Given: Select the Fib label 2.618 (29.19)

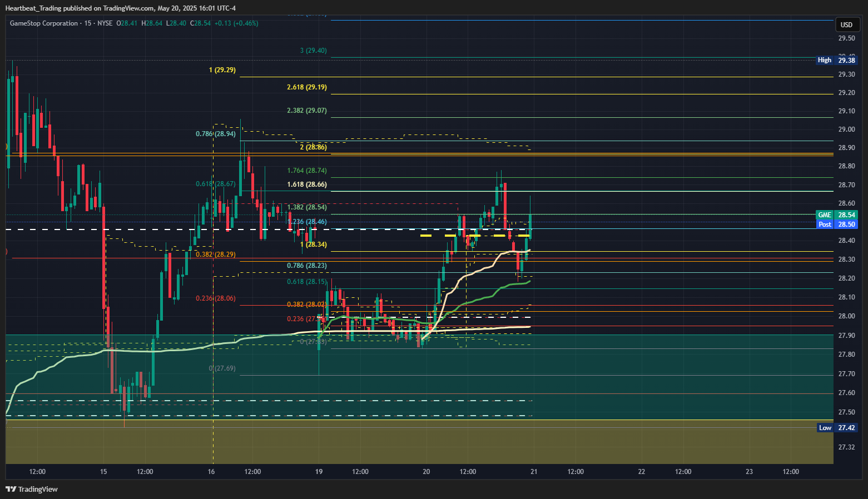Looking at the screenshot, I should [x=307, y=87].
